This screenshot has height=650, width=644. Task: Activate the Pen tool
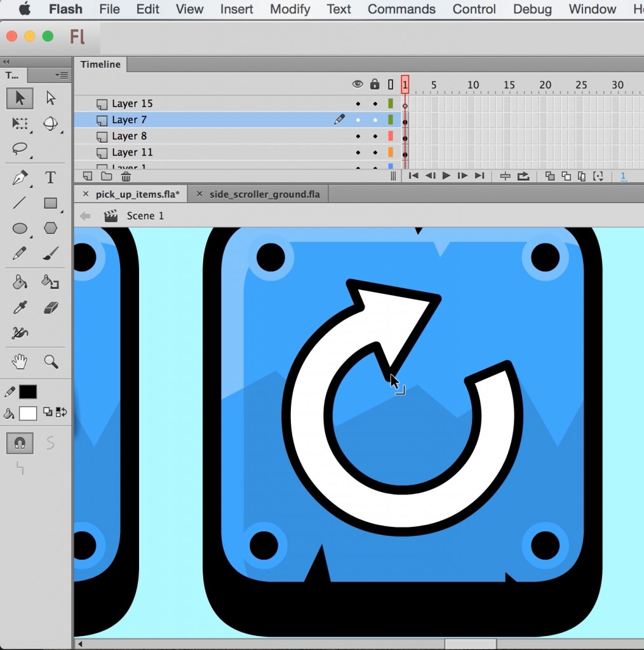20,178
